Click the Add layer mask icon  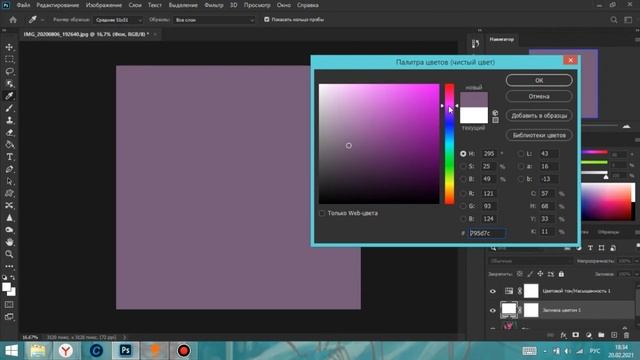point(576,335)
